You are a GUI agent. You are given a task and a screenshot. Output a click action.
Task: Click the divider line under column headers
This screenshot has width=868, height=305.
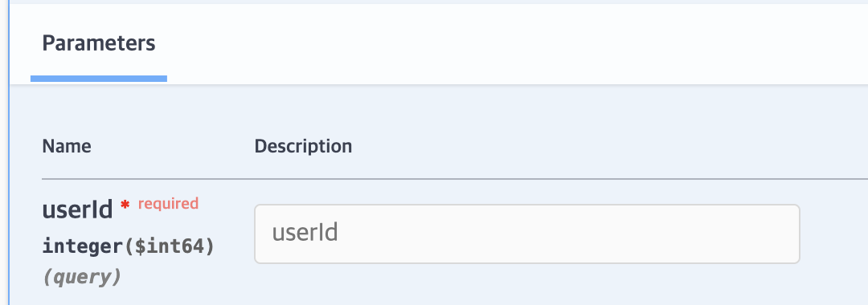[454, 179]
